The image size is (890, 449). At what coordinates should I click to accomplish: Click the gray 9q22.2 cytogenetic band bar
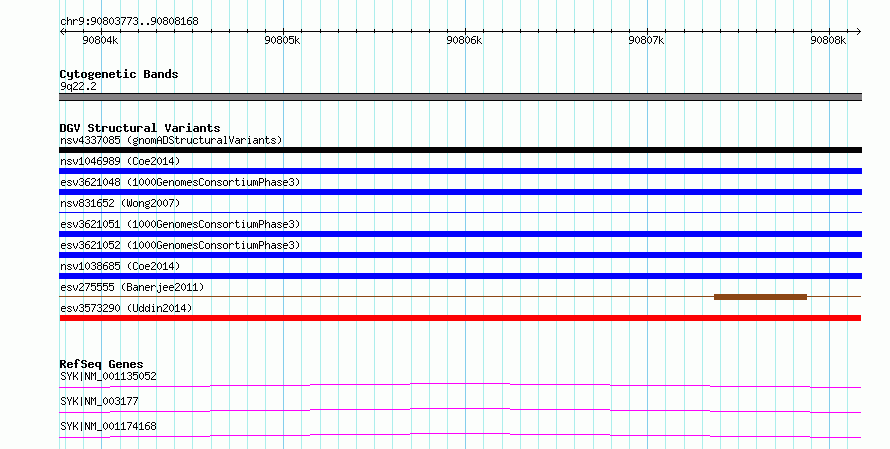pyautogui.click(x=460, y=97)
